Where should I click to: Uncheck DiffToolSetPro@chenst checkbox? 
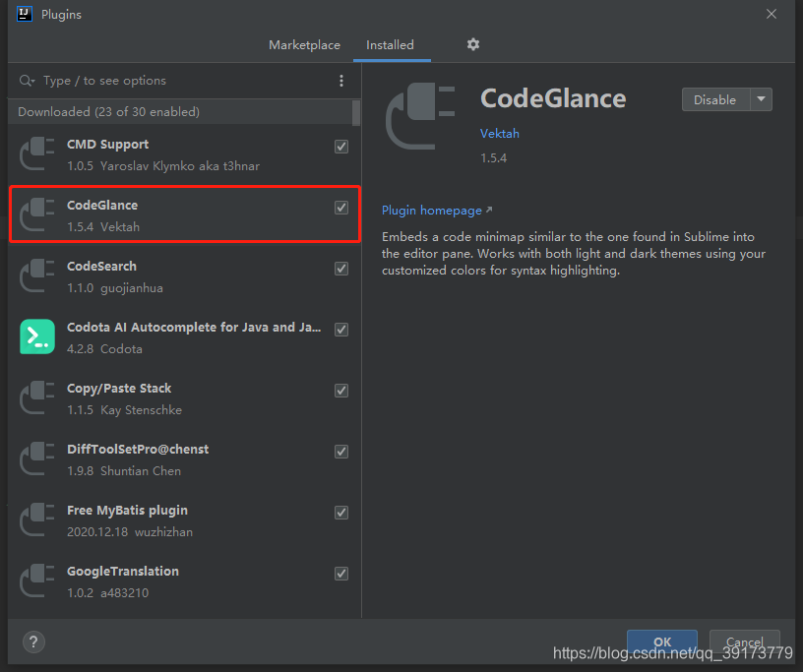(341, 452)
